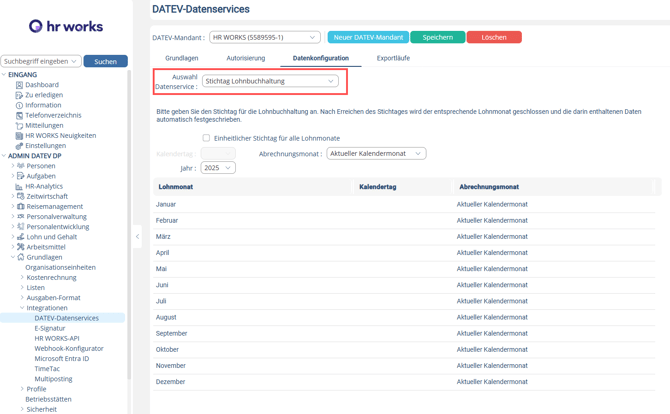670x414 pixels.
Task: Enable Einheitlicher Stichtag für alle Lohnmonate
Action: 206,138
